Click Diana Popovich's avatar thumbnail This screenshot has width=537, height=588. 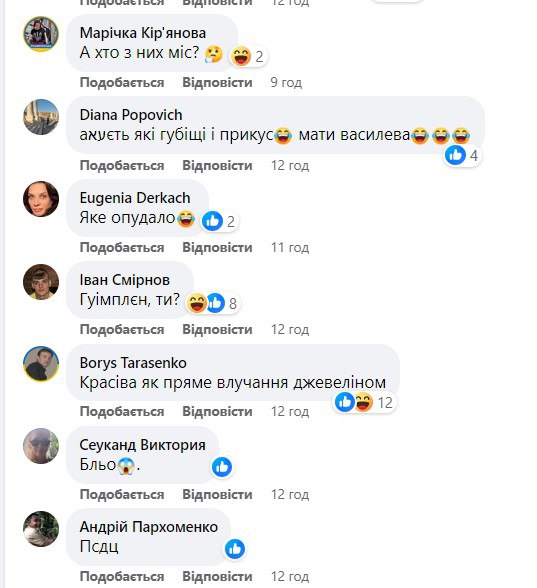coord(41,117)
